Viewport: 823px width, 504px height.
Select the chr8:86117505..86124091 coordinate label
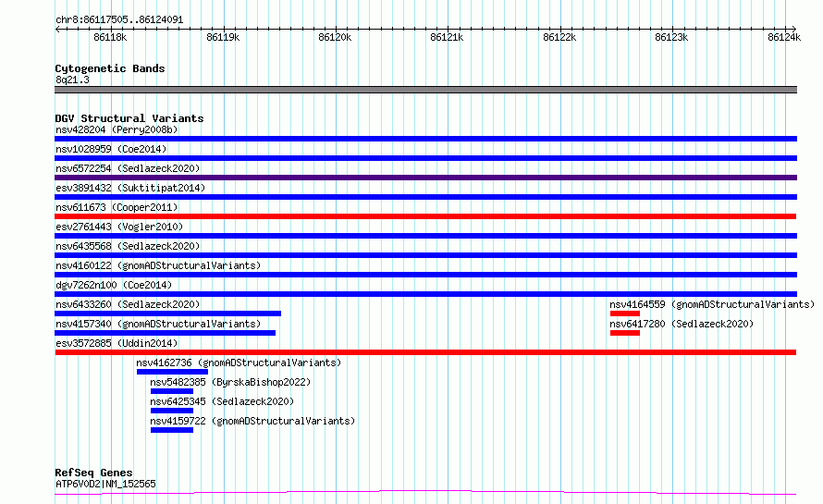(x=118, y=19)
